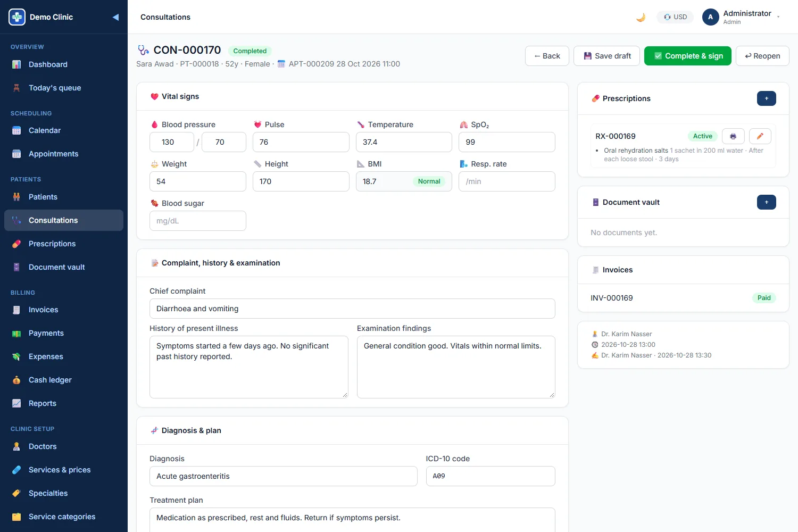This screenshot has height=532, width=798.
Task: Edit the Chief complaint field
Action: point(352,309)
